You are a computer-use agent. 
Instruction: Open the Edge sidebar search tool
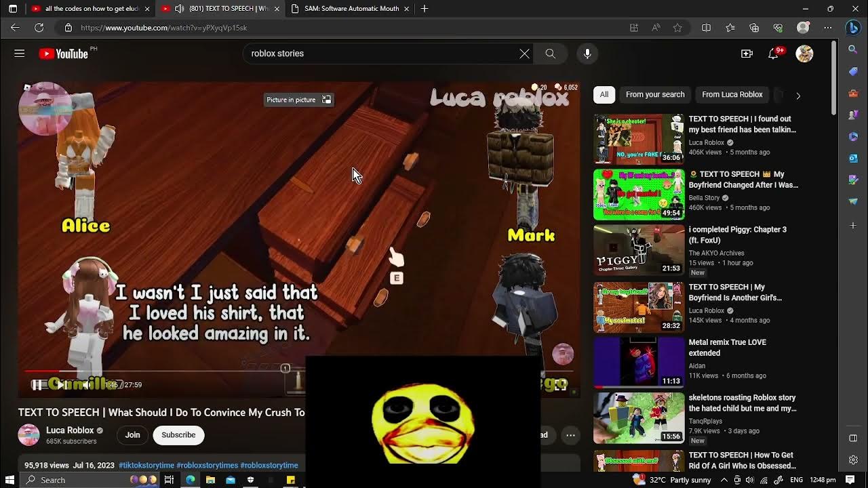click(x=853, y=49)
